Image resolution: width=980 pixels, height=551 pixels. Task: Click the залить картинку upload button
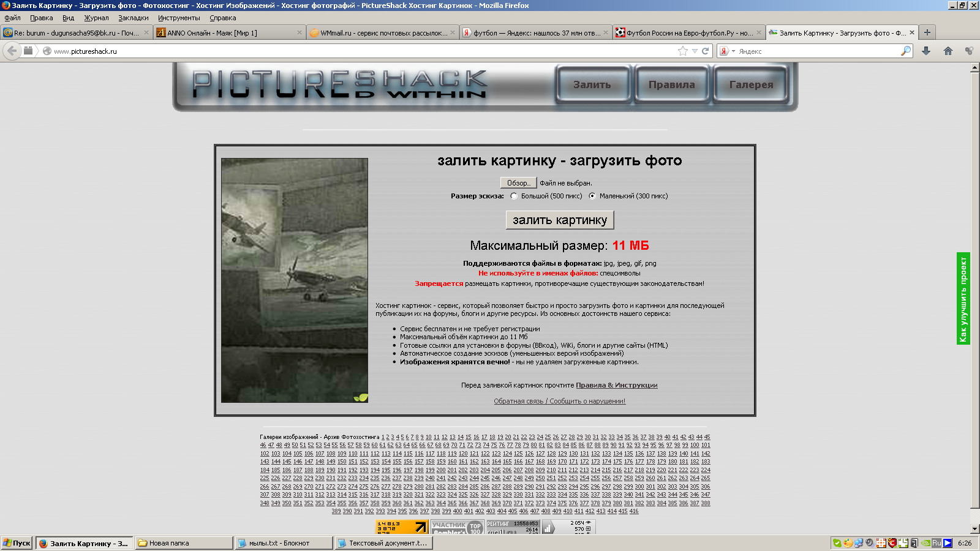[x=560, y=220]
